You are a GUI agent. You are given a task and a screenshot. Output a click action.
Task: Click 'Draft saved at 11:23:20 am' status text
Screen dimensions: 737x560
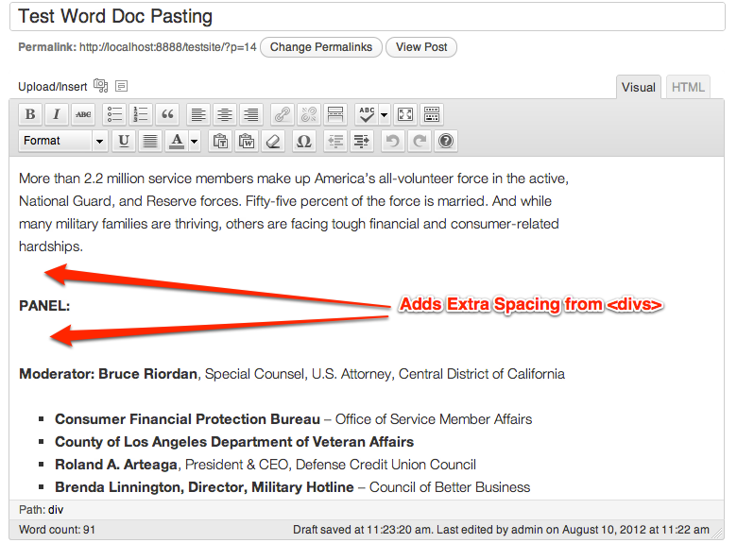click(363, 530)
